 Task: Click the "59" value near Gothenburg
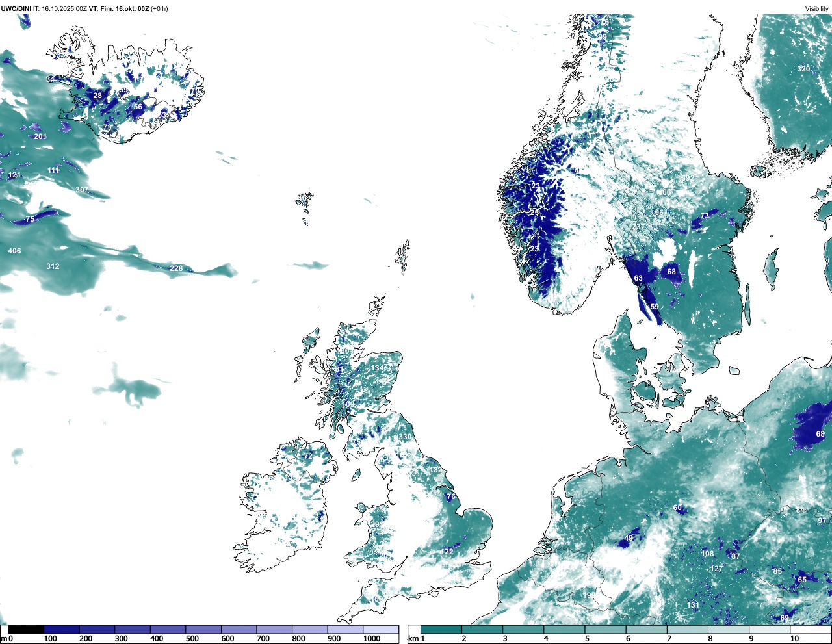(655, 307)
